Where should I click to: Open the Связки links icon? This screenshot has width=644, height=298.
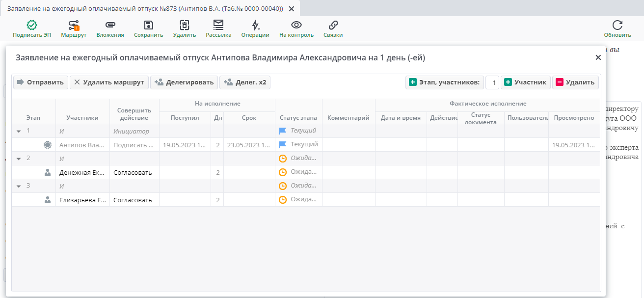(333, 25)
